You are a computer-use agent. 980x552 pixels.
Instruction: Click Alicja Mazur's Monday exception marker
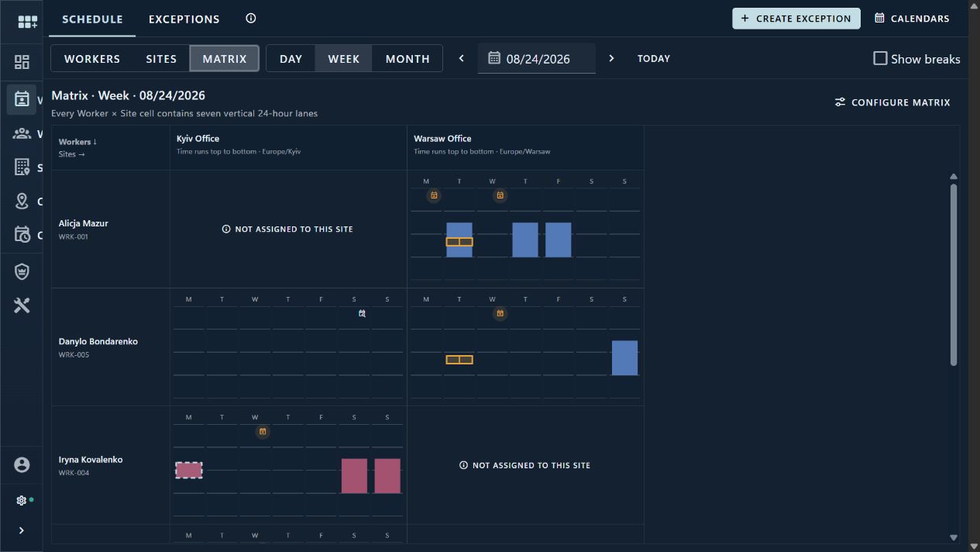click(x=434, y=195)
